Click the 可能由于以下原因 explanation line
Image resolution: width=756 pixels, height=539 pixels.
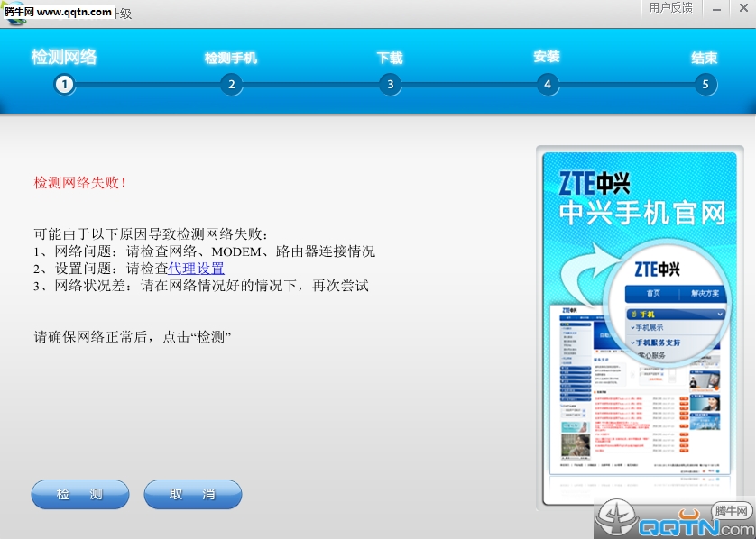pos(151,234)
